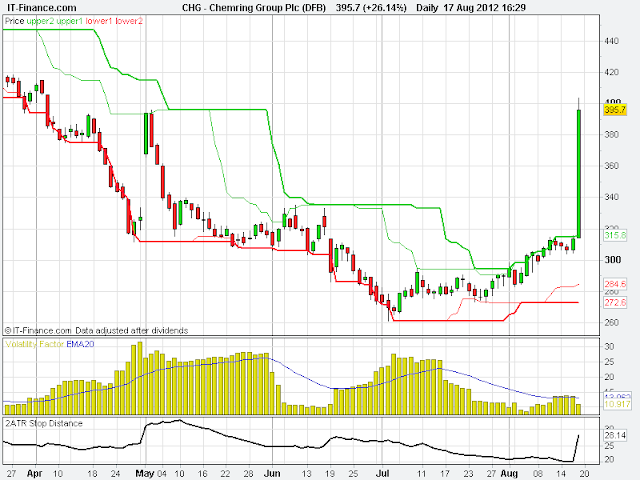The image size is (640, 480).
Task: Click the 360 price axis label
Action: [611, 166]
